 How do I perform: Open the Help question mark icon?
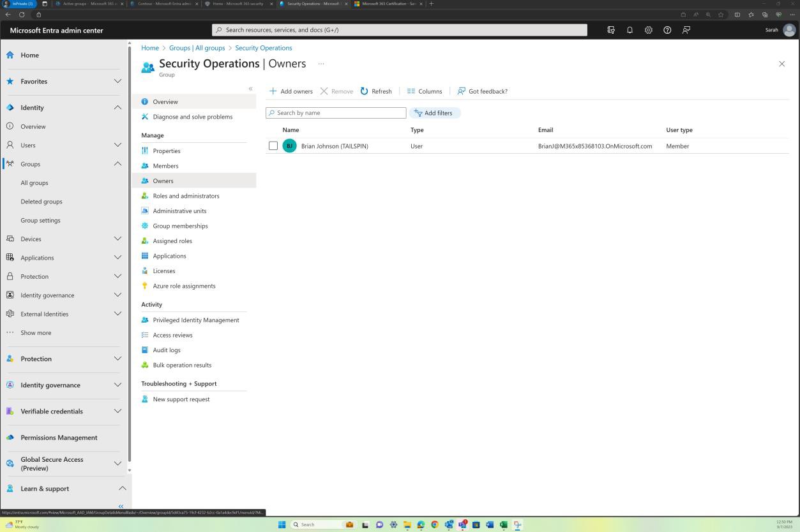pyautogui.click(x=667, y=29)
